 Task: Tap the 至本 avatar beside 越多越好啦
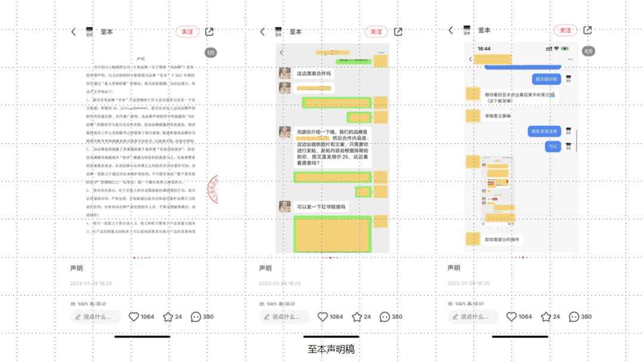pos(568,79)
